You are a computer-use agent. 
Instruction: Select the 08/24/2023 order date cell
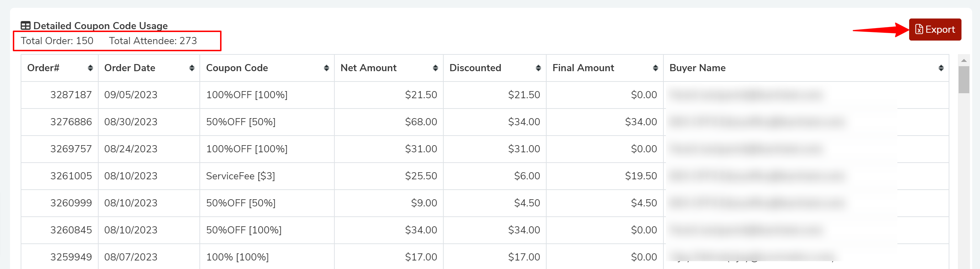click(x=130, y=149)
